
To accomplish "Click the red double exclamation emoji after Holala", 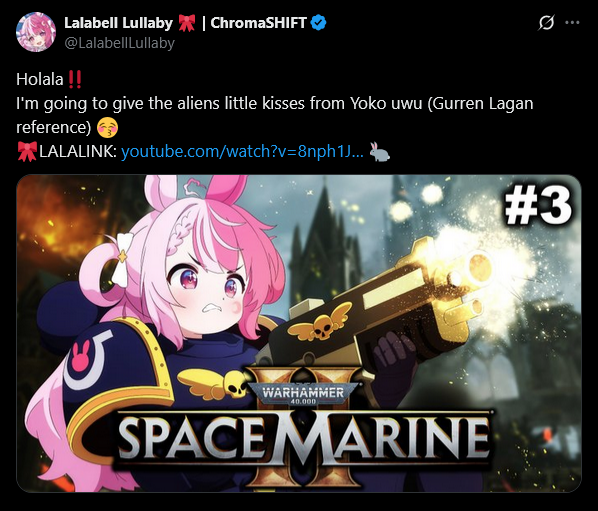I will [x=74, y=79].
